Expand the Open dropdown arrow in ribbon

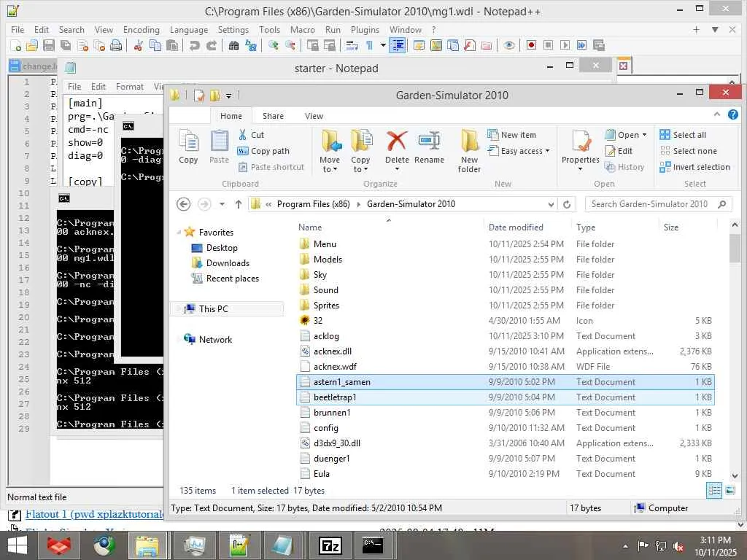click(645, 135)
